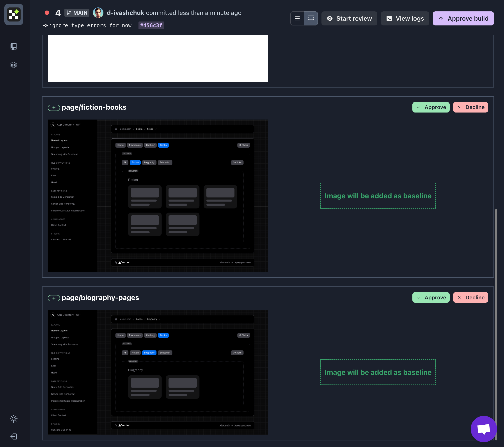Approve the page/biography-pages snapshot

click(x=431, y=298)
